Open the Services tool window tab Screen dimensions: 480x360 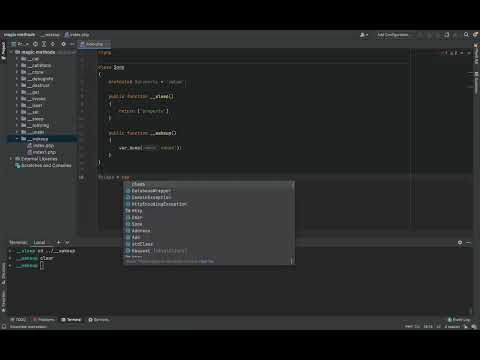(x=99, y=320)
